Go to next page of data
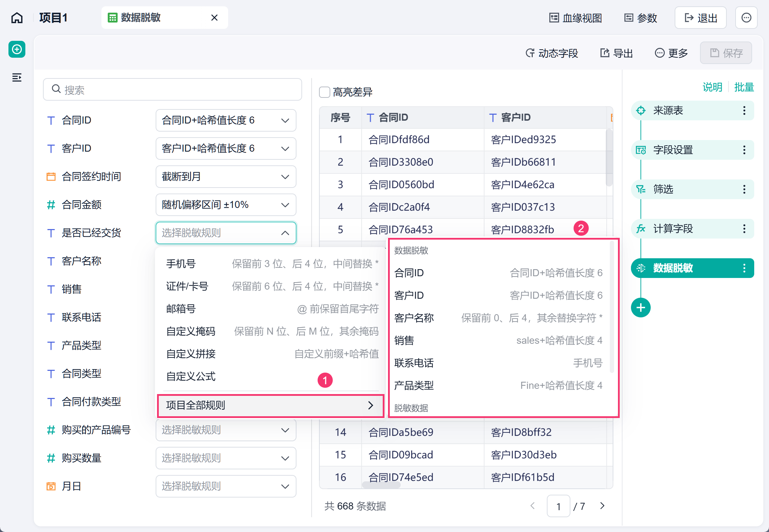769x532 pixels. [x=602, y=506]
